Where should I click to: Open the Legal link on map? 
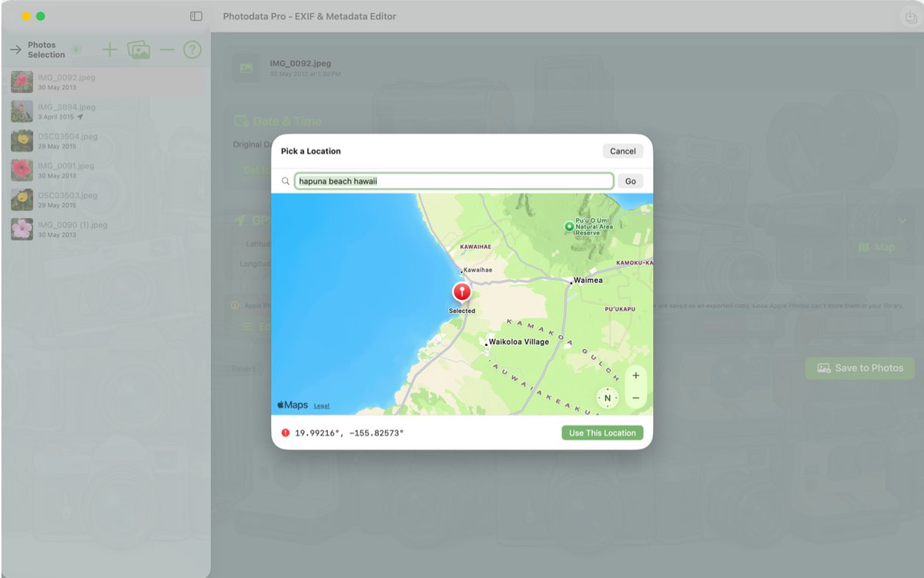322,406
